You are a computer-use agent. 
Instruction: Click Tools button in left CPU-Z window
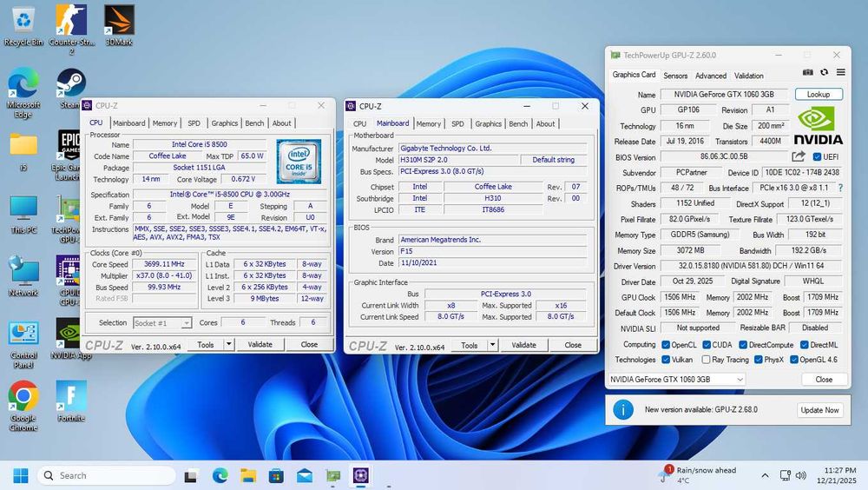(x=206, y=344)
